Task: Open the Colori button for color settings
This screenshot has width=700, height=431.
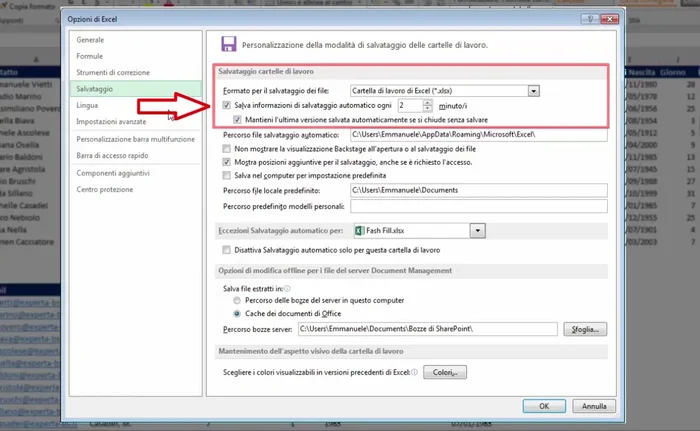Action: pyautogui.click(x=445, y=373)
